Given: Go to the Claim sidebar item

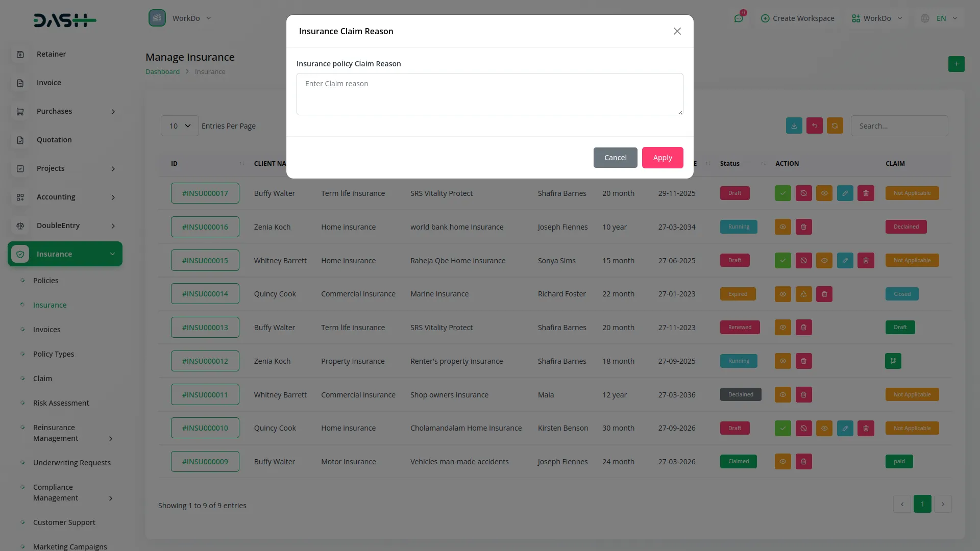Looking at the screenshot, I should pyautogui.click(x=42, y=379).
